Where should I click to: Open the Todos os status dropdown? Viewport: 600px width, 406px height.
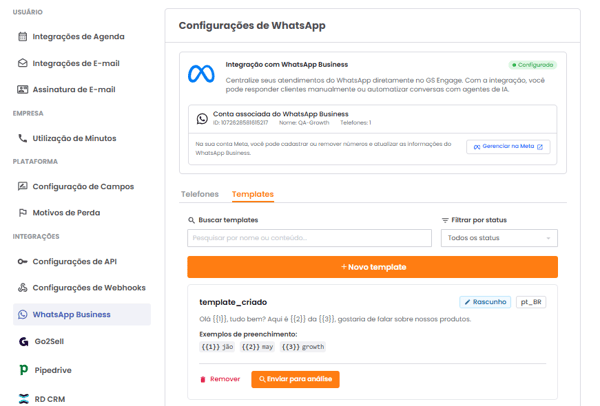[x=499, y=238]
